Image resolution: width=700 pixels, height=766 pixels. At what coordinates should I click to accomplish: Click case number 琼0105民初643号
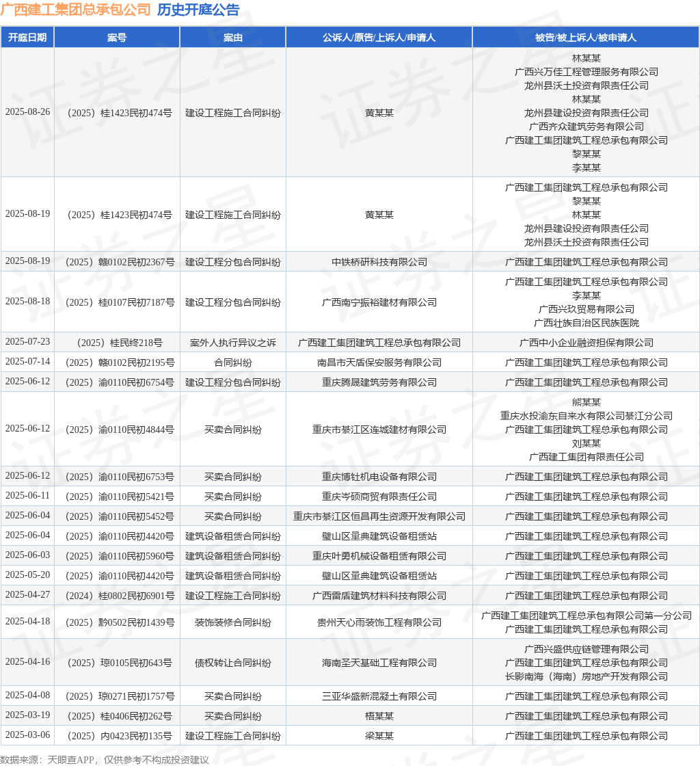(x=120, y=663)
